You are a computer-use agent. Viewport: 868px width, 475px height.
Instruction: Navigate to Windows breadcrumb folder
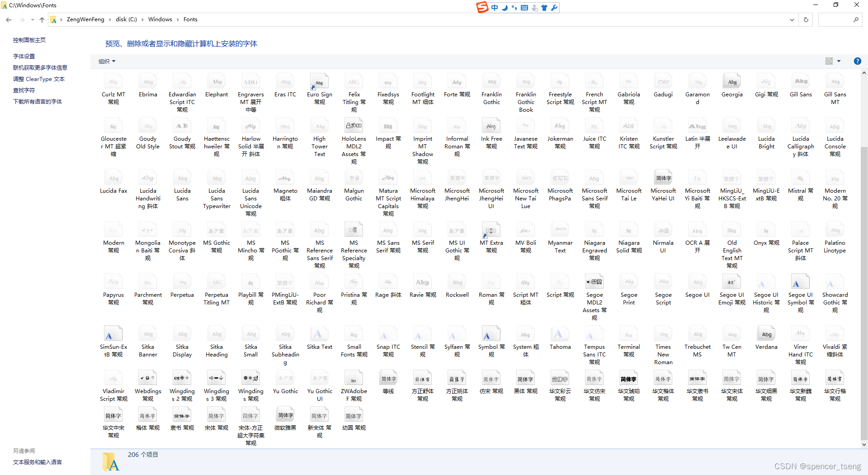pyautogui.click(x=160, y=19)
